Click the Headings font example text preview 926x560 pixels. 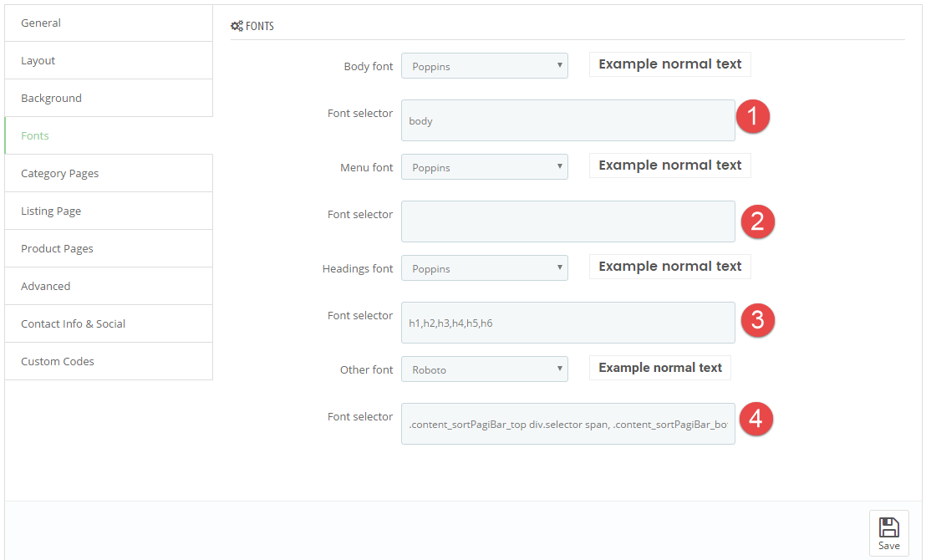669,267
